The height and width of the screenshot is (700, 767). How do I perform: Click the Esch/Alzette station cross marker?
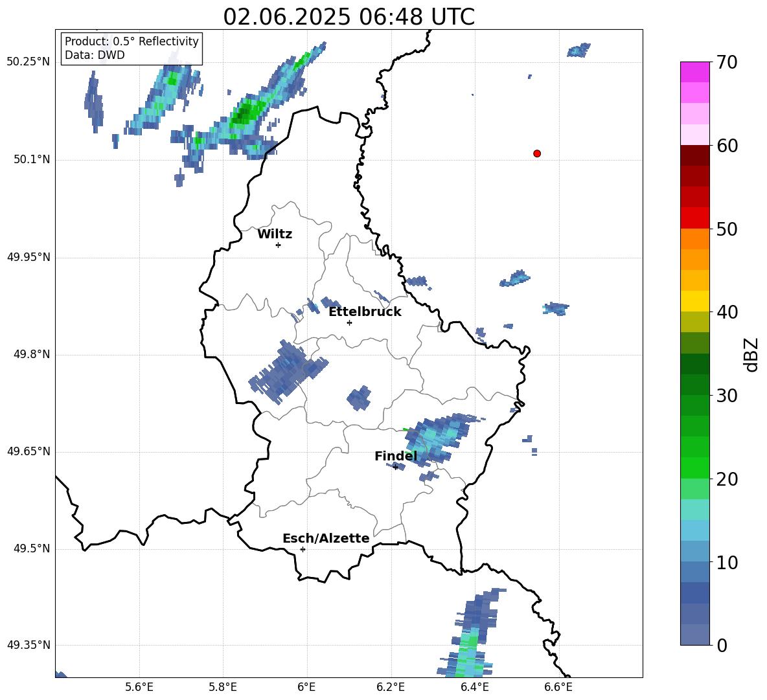(303, 549)
